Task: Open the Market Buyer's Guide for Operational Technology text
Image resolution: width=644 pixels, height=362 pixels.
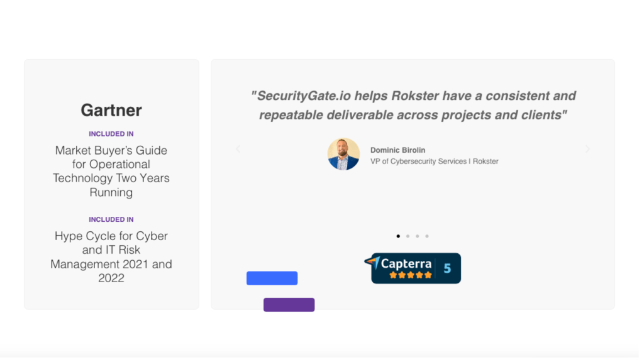Action: click(x=112, y=173)
